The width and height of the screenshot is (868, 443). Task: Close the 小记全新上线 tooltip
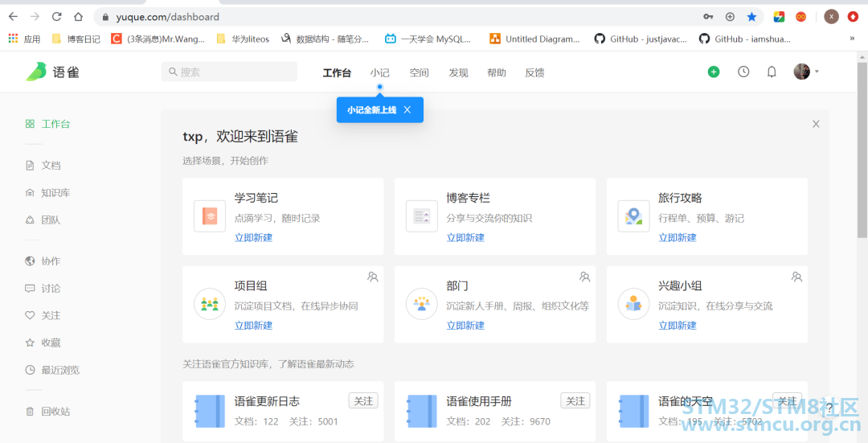click(407, 109)
